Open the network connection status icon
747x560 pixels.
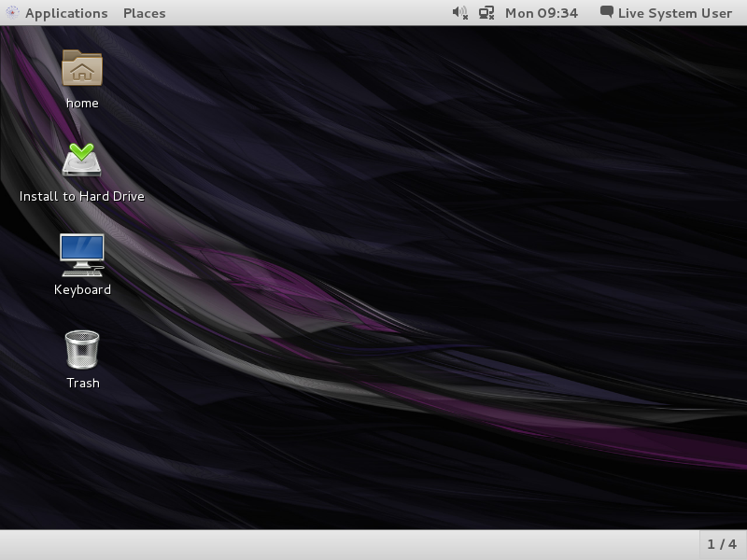coord(486,13)
